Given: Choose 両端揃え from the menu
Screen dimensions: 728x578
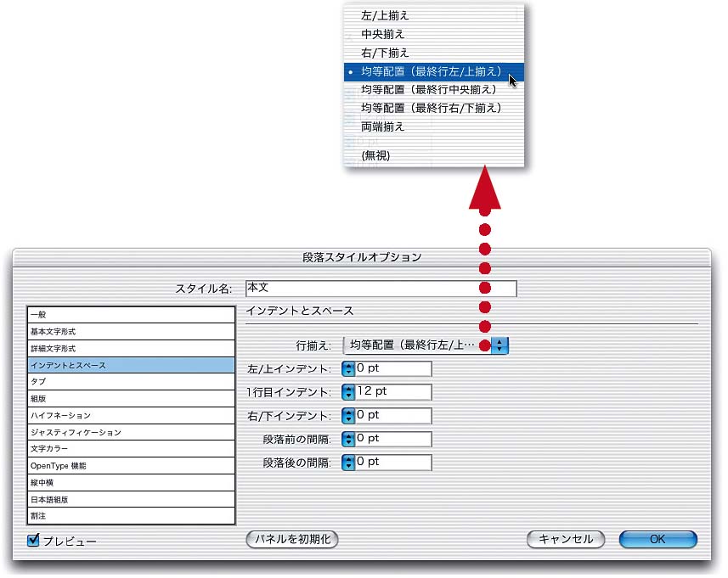Looking at the screenshot, I should point(433,126).
